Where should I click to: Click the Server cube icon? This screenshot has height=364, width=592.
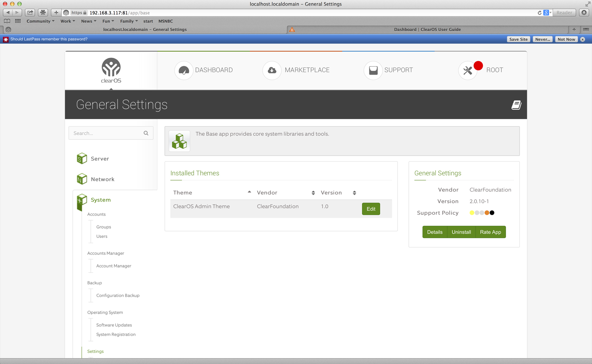[x=82, y=158]
